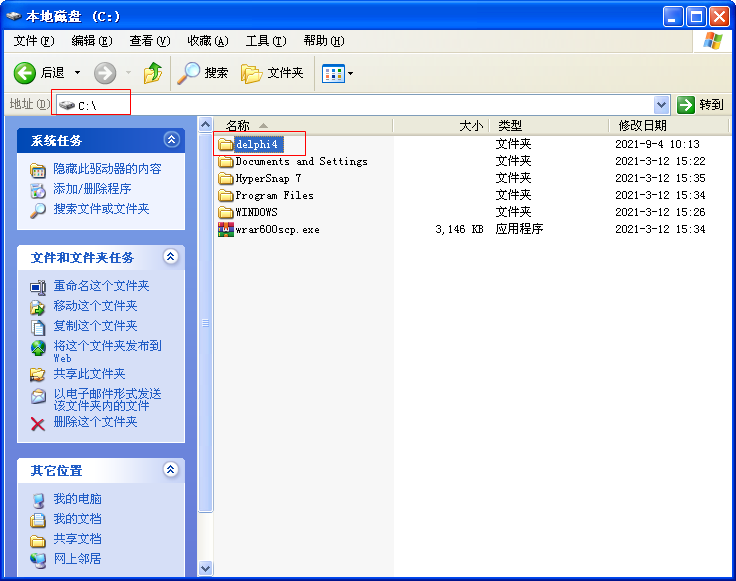Viewport: 736px width, 581px height.
Task: Click the rename folder icon
Action: pos(38,288)
